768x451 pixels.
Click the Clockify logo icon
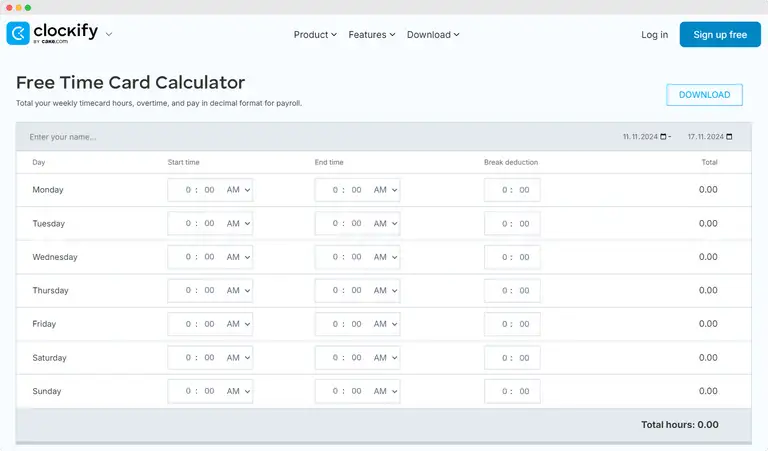click(x=18, y=33)
